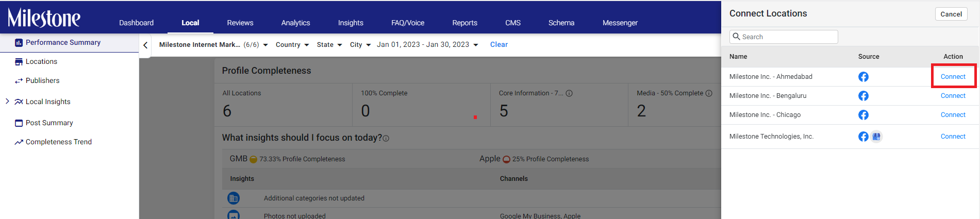Image resolution: width=980 pixels, height=219 pixels.
Task: Click the Search input field
Action: pos(784,37)
